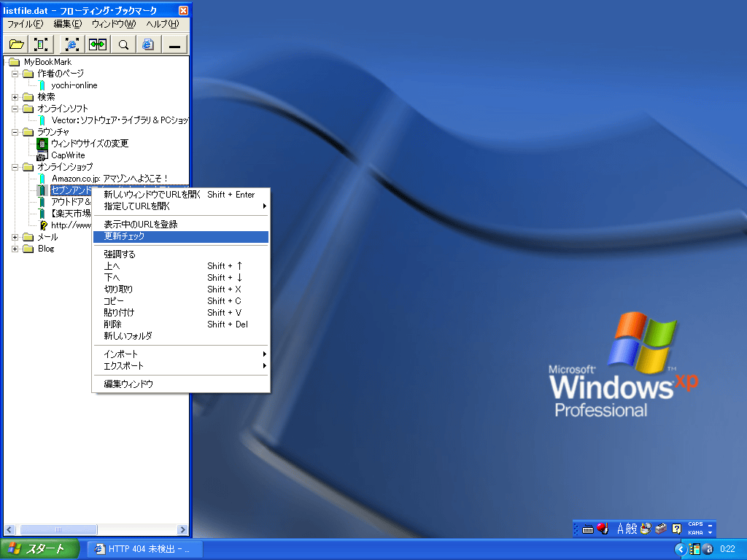Click the open folder toolbar icon
747x560 pixels.
(17, 44)
